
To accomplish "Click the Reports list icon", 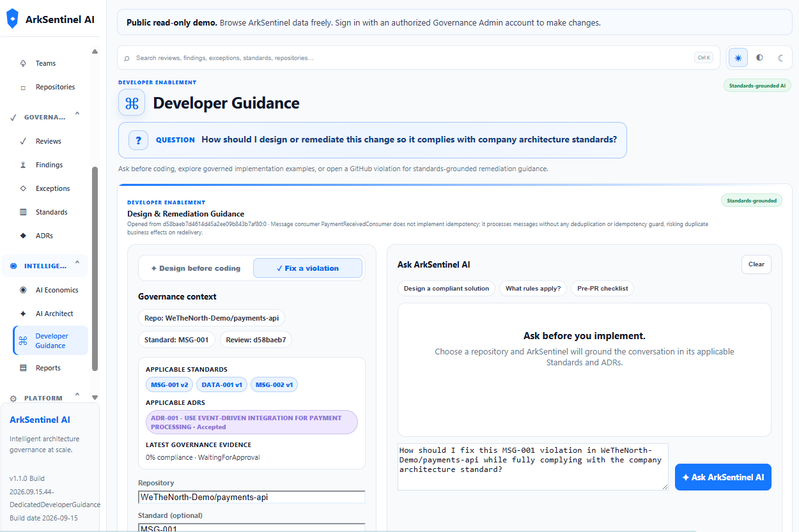I will pos(23,368).
